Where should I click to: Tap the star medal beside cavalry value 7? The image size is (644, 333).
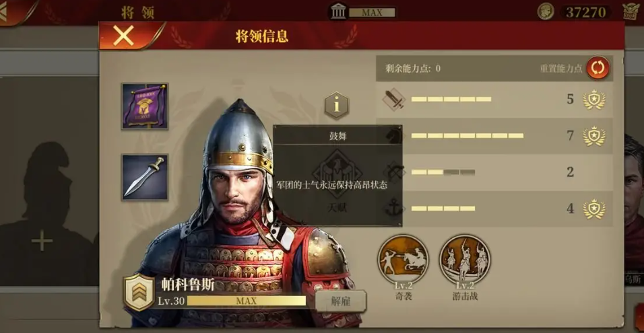coord(594,136)
